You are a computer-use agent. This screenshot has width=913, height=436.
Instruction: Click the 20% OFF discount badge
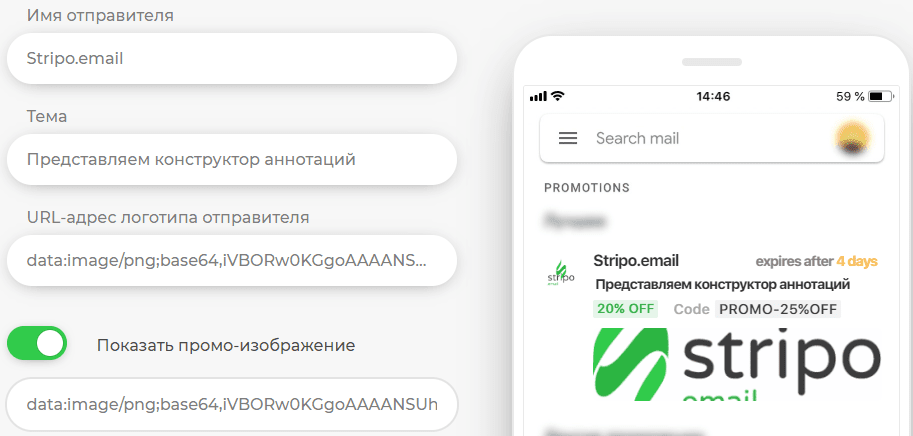625,309
